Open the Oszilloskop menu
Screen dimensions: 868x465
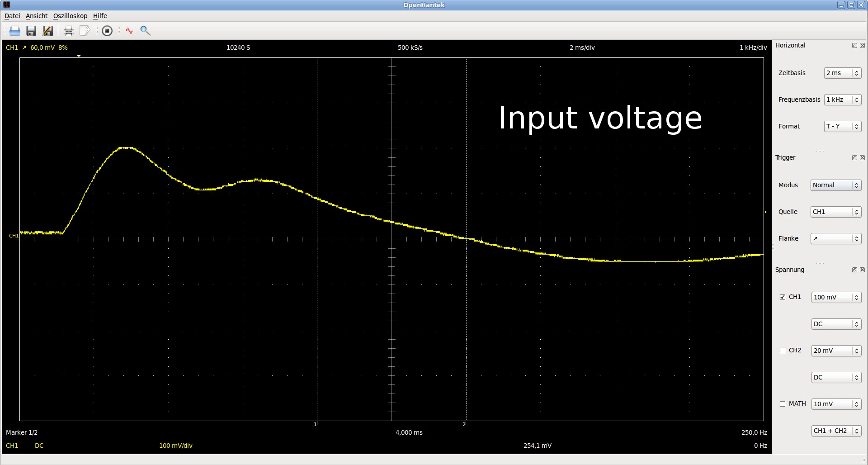[70, 16]
